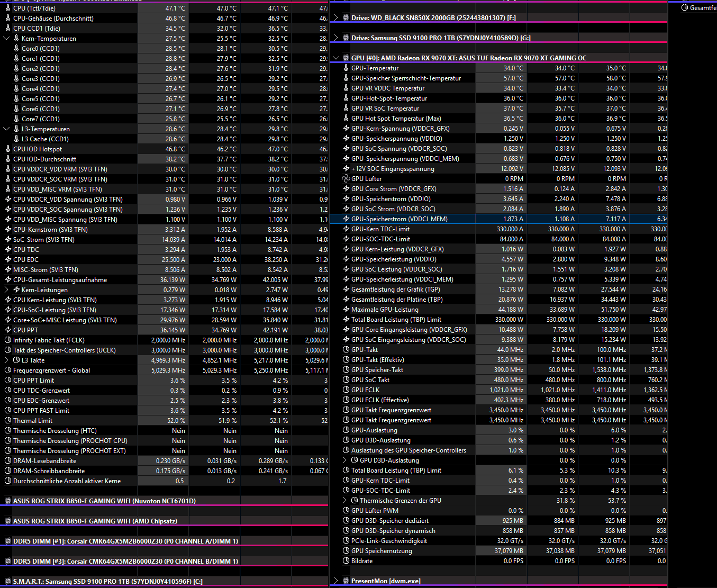Click thermometer icon beside Core0 (CCD1)
This screenshot has width=717, height=588.
point(16,49)
